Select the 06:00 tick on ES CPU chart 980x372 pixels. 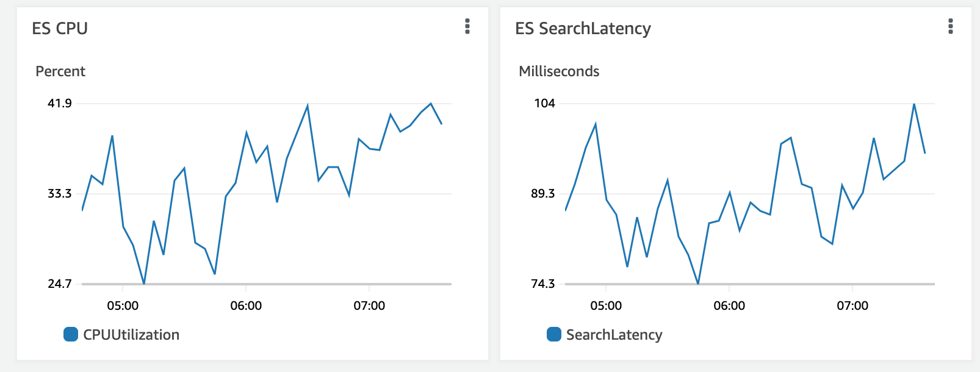tap(246, 306)
